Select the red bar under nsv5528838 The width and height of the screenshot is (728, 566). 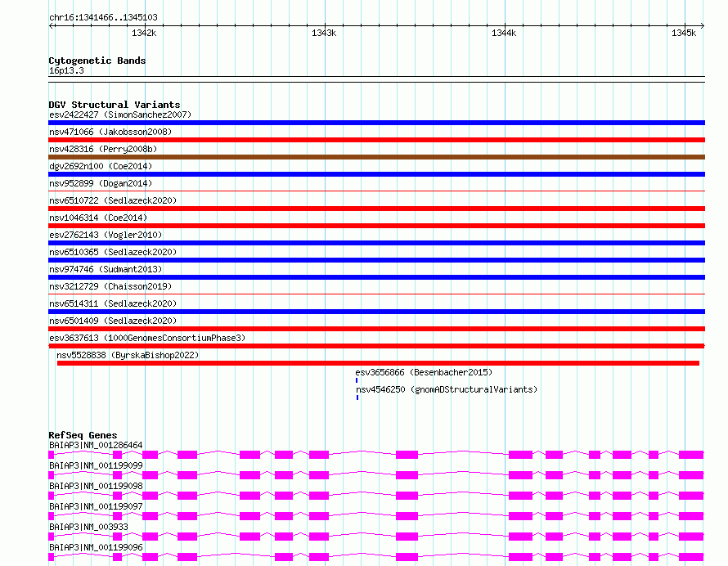(x=379, y=363)
